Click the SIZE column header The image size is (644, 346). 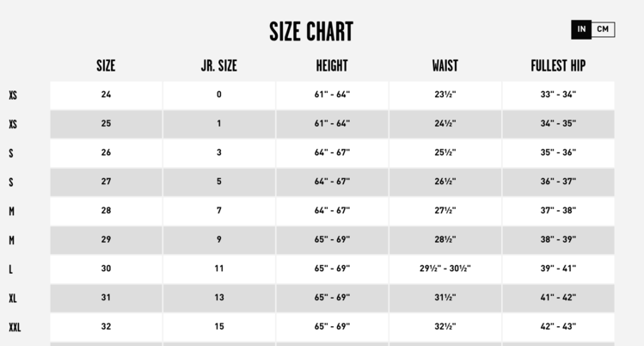click(x=106, y=65)
